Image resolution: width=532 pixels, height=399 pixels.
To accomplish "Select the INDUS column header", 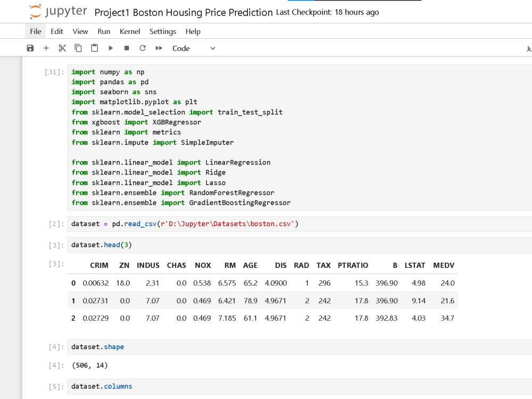I will [x=148, y=265].
